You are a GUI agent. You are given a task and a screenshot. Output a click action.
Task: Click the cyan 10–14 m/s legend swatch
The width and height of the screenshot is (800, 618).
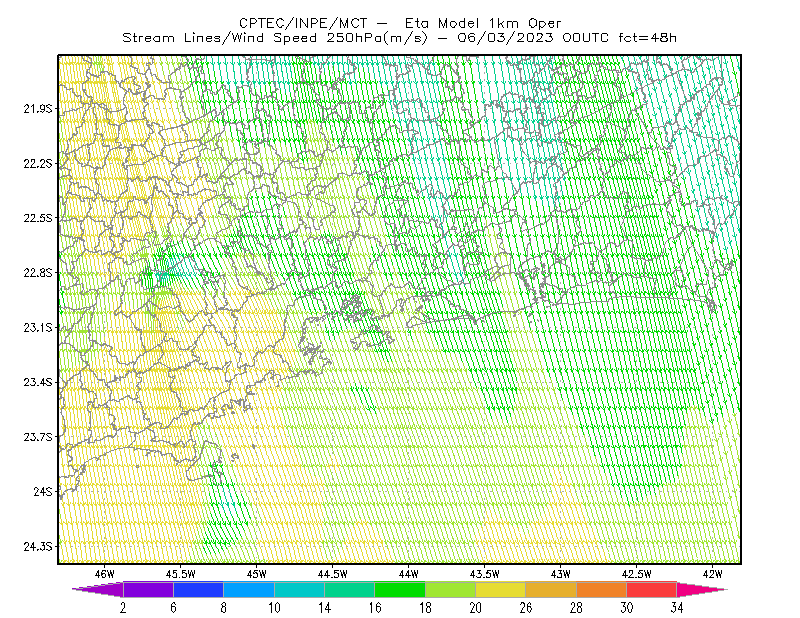[x=299, y=589]
